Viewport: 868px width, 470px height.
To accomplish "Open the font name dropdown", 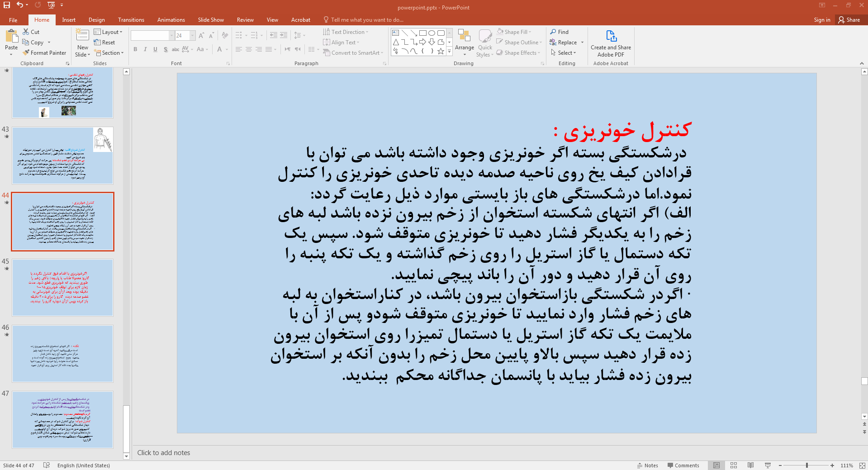I will [x=171, y=35].
